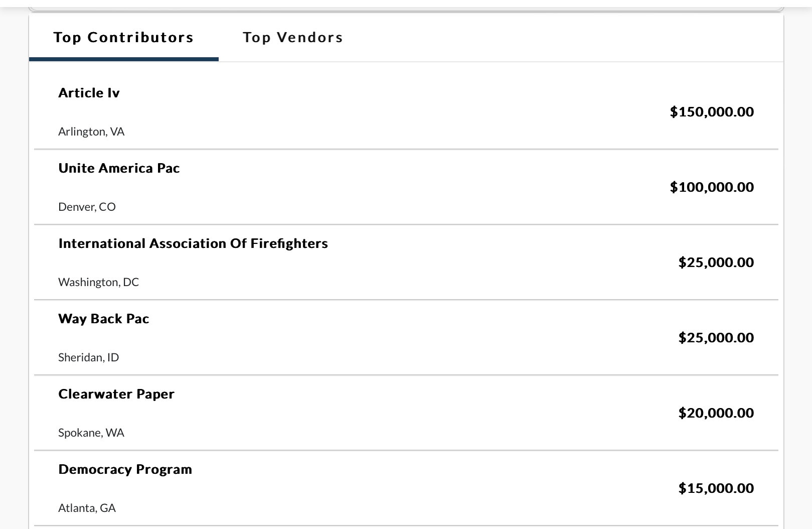Click the Sheridan, ID location text
The height and width of the screenshot is (529, 812).
point(88,357)
